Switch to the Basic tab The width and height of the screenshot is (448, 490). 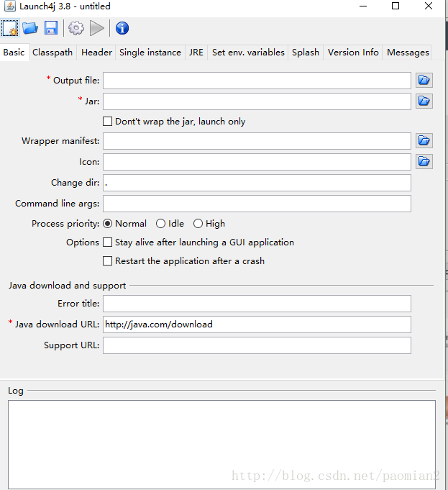(14, 53)
